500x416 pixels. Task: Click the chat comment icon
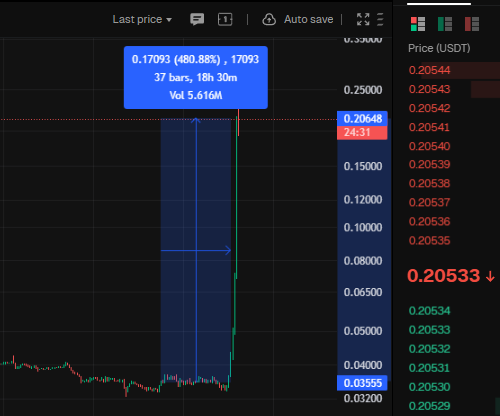click(x=197, y=19)
